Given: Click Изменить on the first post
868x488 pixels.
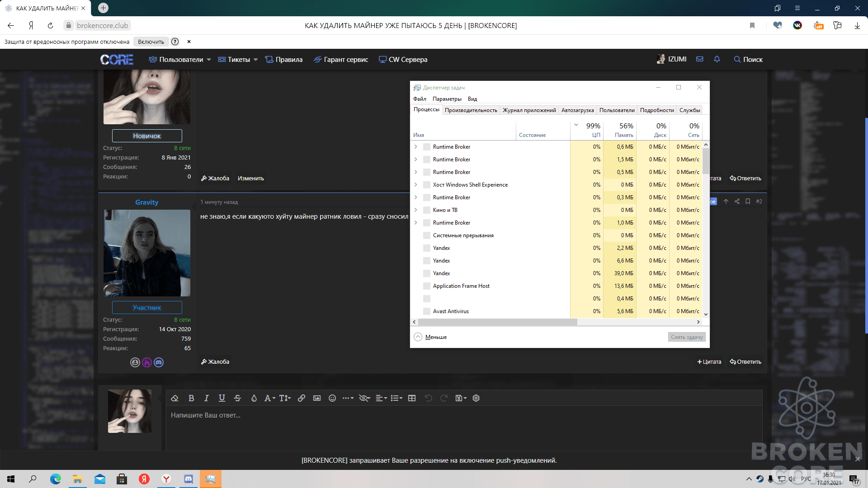Looking at the screenshot, I should 250,178.
